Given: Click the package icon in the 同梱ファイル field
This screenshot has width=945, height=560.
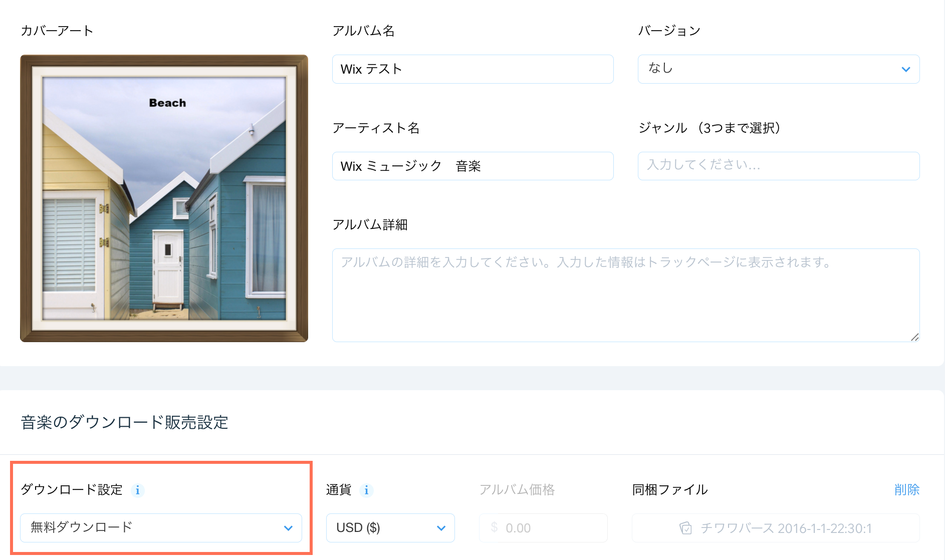Looking at the screenshot, I should pyautogui.click(x=686, y=527).
